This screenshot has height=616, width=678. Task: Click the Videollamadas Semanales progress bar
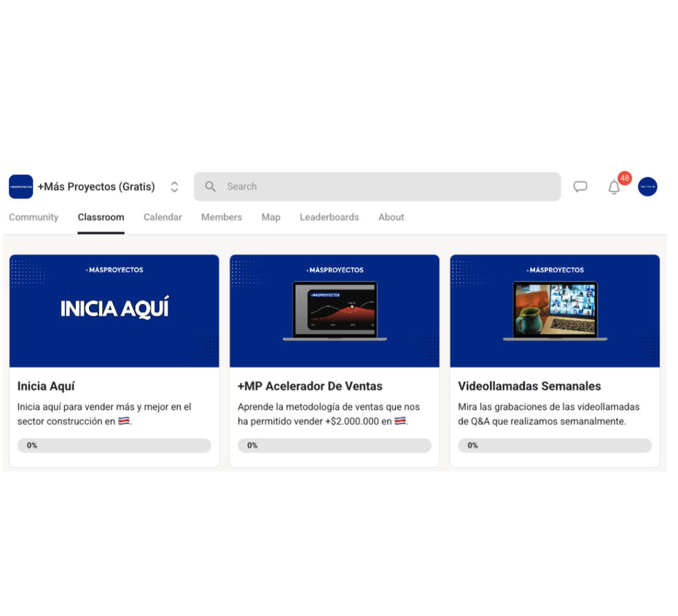[x=555, y=445]
